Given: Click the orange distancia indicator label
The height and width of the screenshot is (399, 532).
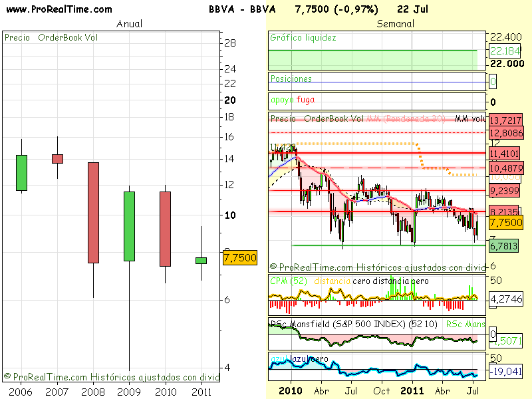Looking at the screenshot, I should point(332,281).
